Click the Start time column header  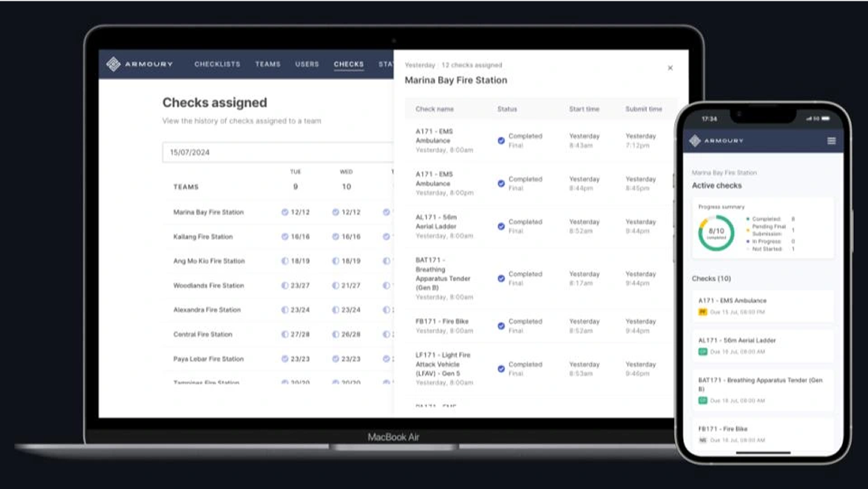point(584,109)
